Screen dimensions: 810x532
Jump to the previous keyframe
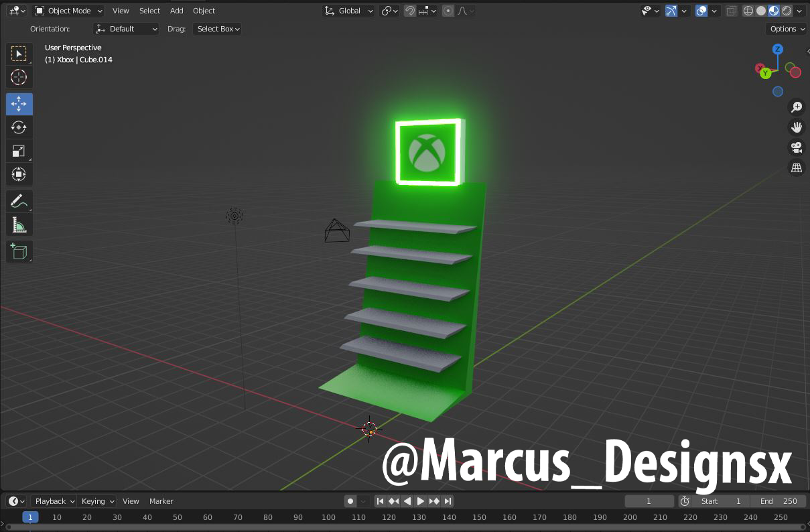(x=393, y=501)
